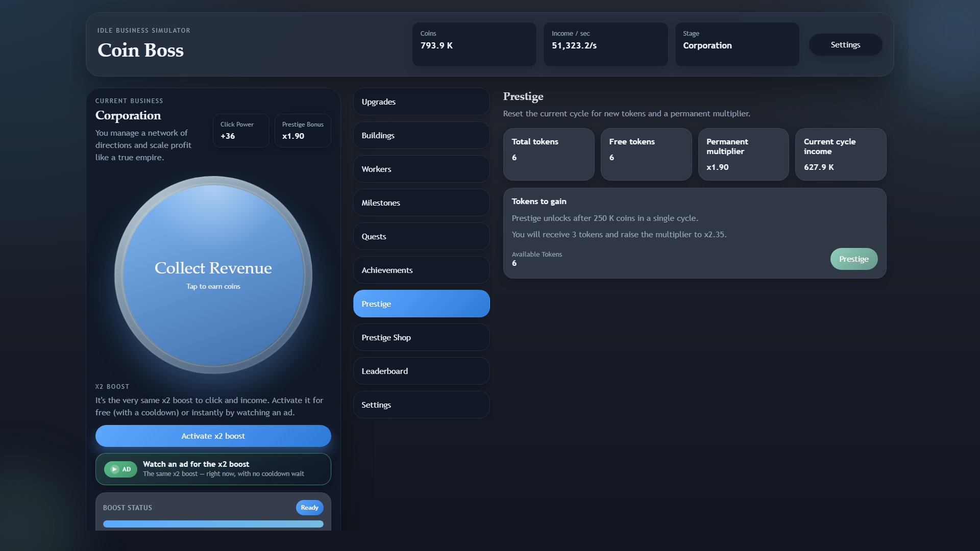Click the Settings button in header
The height and width of the screenshot is (551, 980).
click(x=845, y=45)
